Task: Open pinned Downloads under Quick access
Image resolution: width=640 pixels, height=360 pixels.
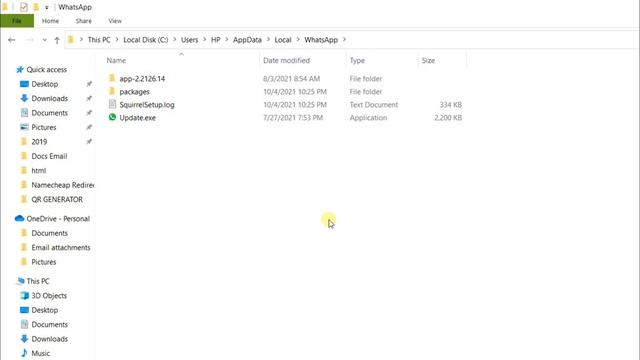Action: 49,98
